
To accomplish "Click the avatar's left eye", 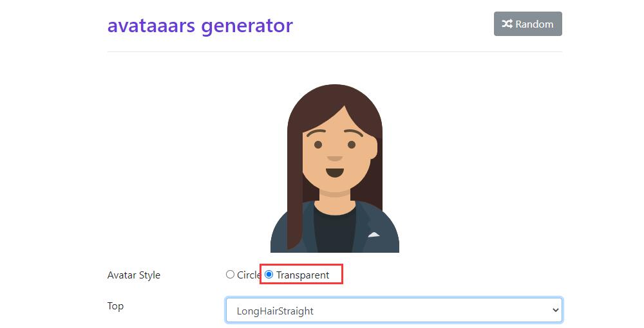I will click(x=318, y=145).
